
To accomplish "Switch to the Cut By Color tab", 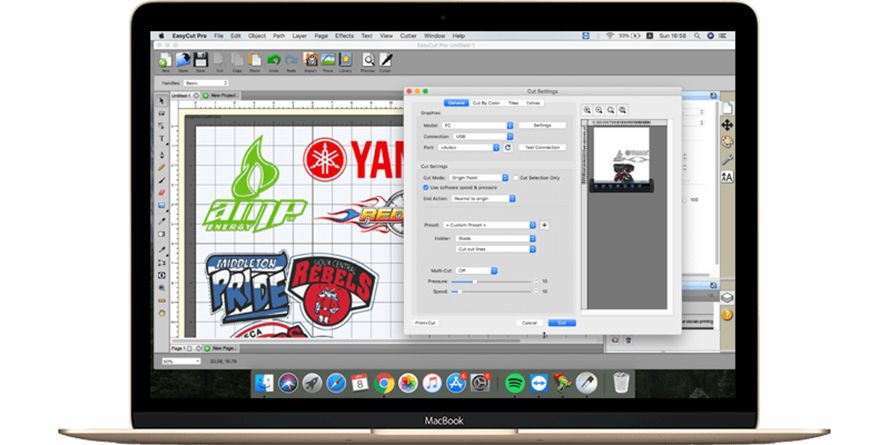I will point(485,103).
